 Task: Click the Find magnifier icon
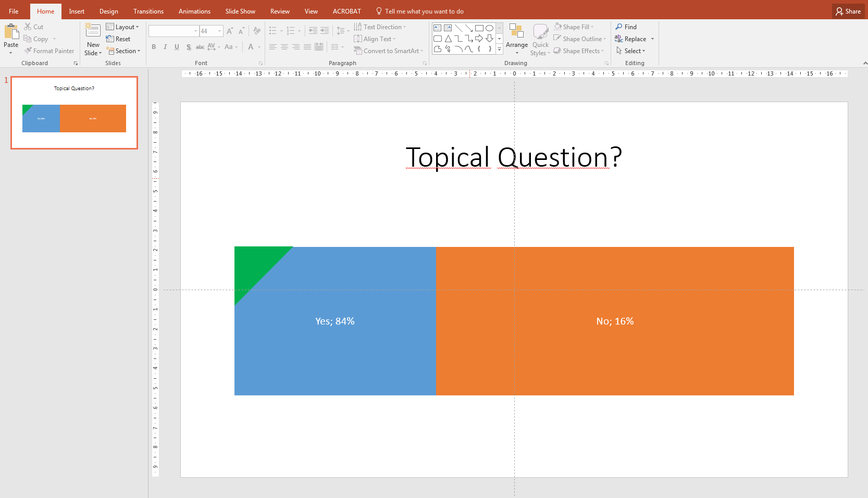619,27
